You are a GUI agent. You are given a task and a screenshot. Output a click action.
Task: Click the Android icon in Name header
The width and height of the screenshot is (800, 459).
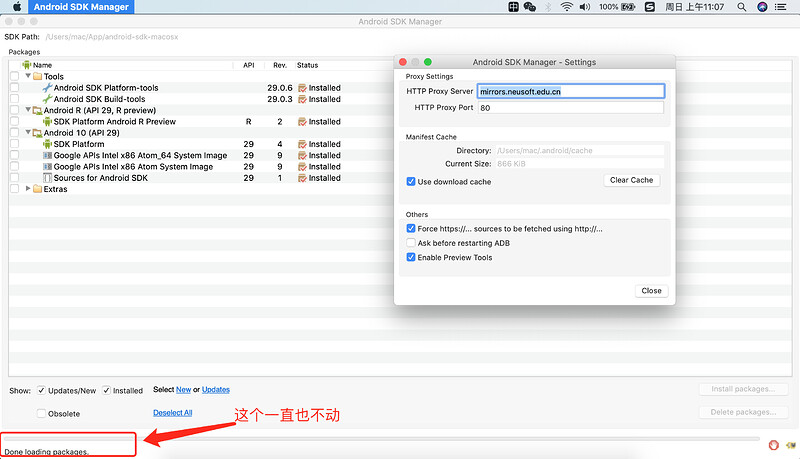coord(27,65)
